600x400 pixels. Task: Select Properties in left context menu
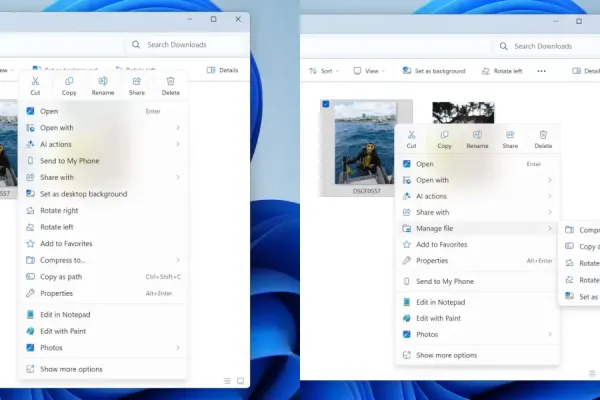pos(103,293)
